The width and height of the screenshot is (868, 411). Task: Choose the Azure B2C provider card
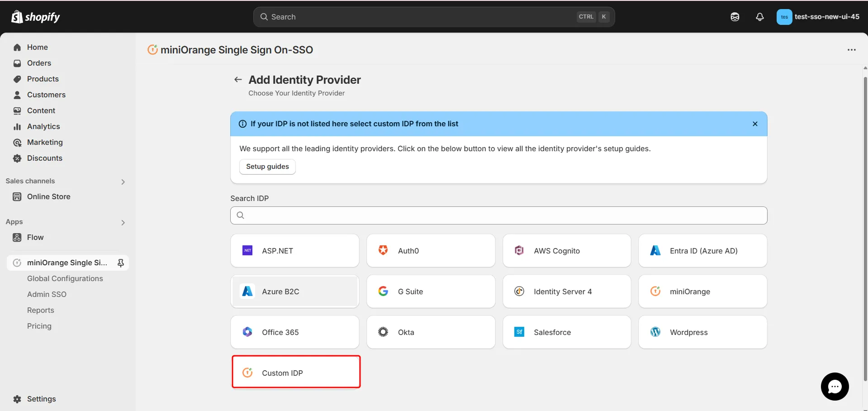295,292
